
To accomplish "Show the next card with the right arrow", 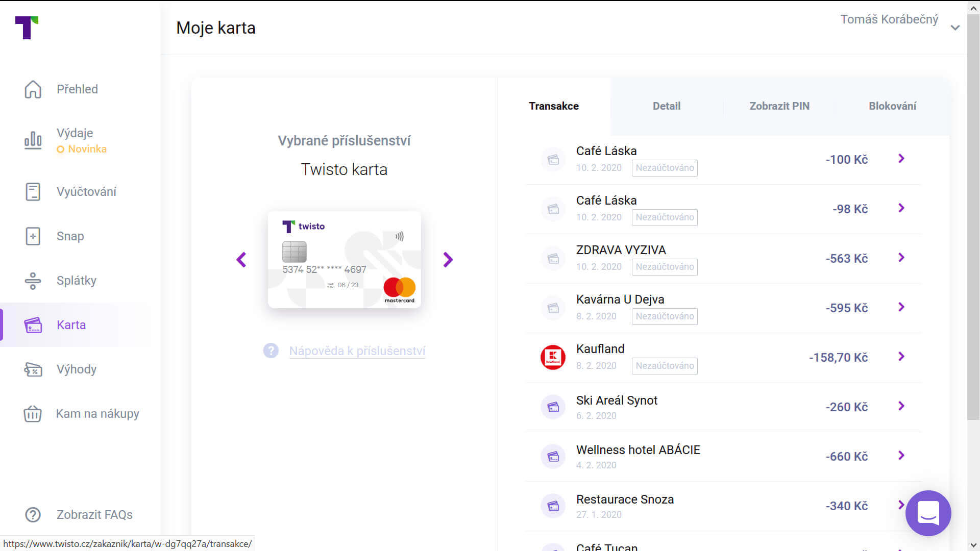I will pyautogui.click(x=448, y=260).
